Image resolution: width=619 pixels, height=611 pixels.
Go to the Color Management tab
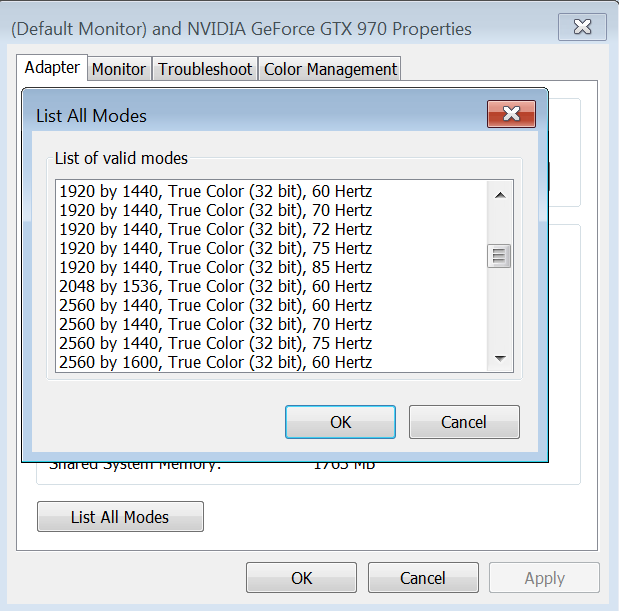pos(330,69)
